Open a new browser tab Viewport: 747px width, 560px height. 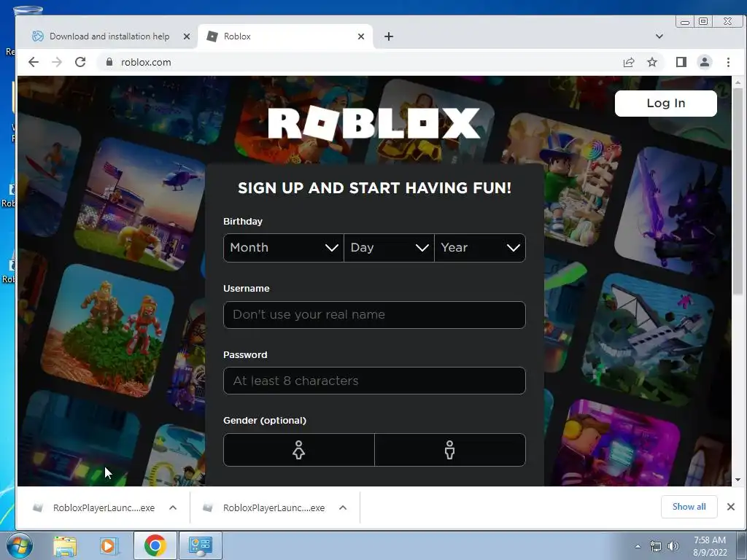click(389, 36)
